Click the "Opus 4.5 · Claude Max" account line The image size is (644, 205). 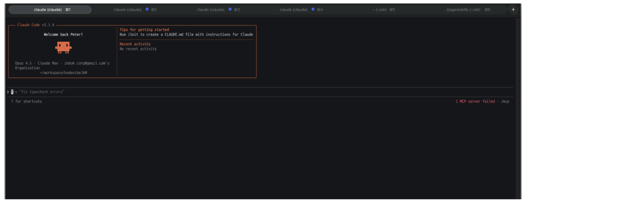62,65
